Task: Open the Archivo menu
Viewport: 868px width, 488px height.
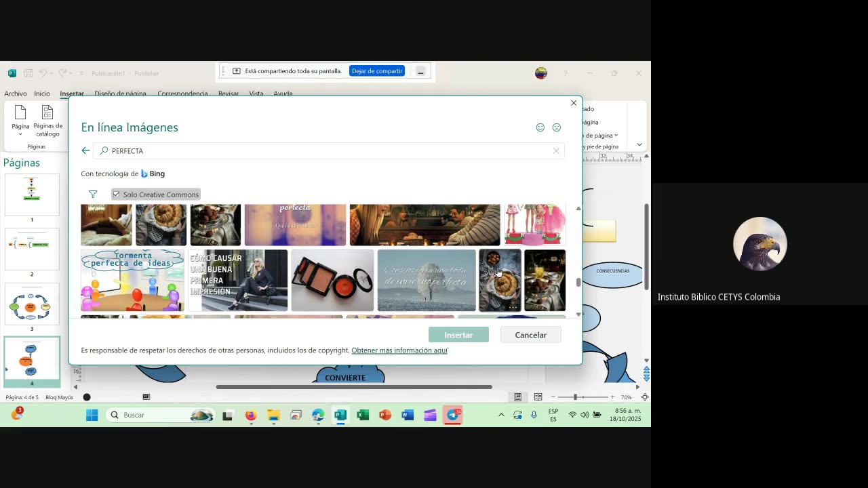Action: [x=16, y=94]
